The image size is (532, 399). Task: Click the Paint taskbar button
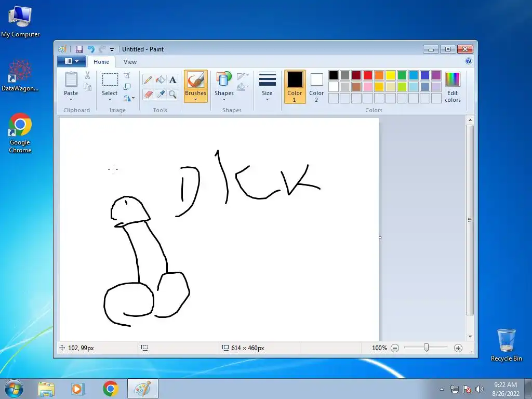point(142,389)
